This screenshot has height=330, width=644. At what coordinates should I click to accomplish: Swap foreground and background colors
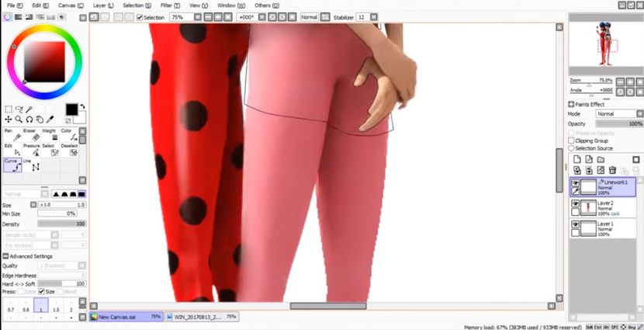pos(82,107)
